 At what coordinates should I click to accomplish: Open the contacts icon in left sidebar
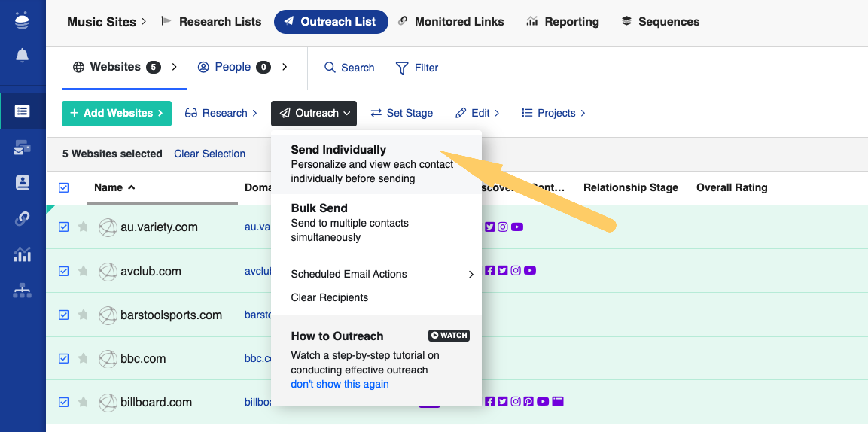(23, 182)
